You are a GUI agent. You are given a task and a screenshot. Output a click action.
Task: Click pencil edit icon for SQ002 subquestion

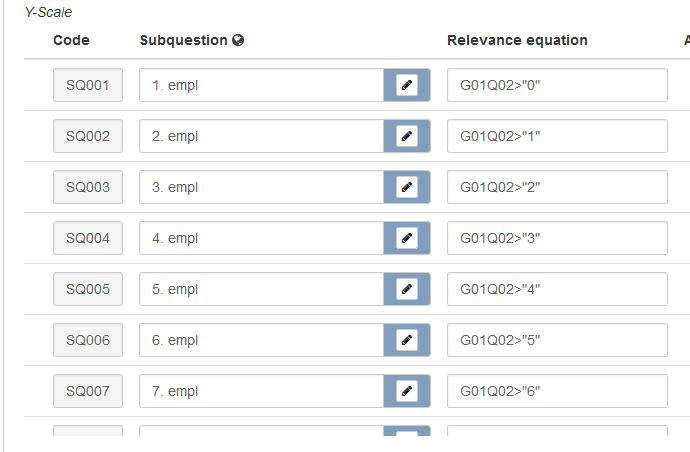pos(406,136)
